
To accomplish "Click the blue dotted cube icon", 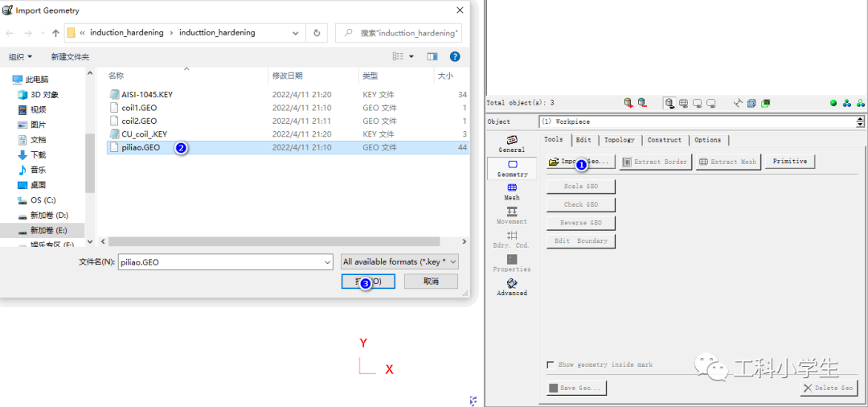I will pyautogui.click(x=751, y=103).
